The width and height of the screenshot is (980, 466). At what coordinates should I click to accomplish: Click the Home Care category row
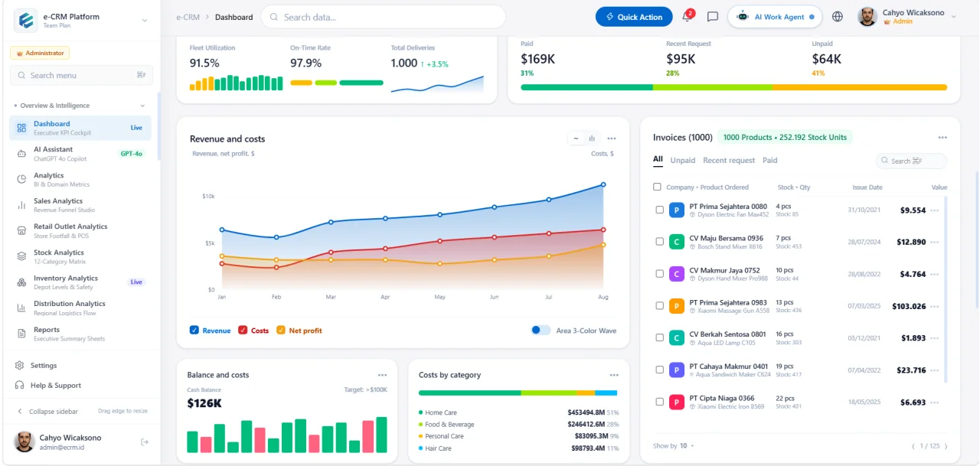(518, 412)
